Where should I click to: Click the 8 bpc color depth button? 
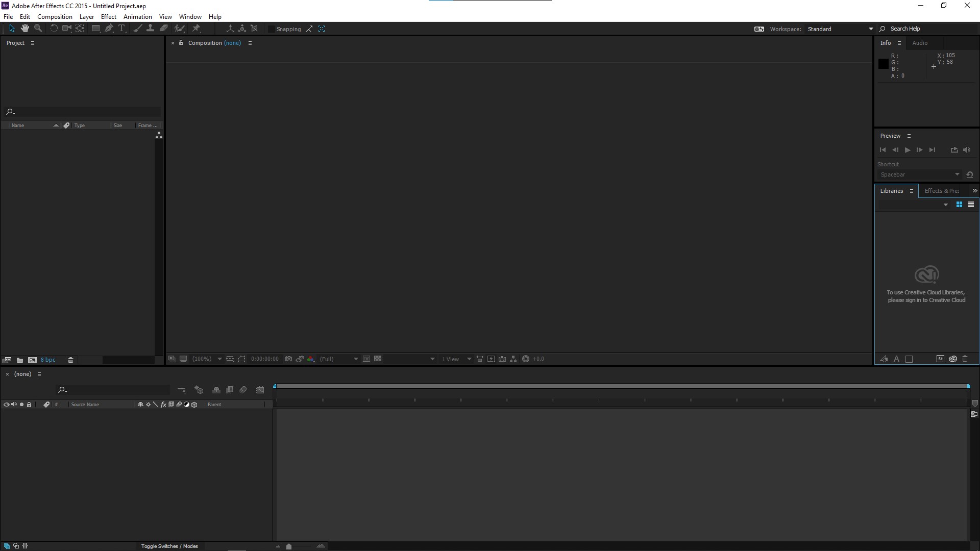48,360
